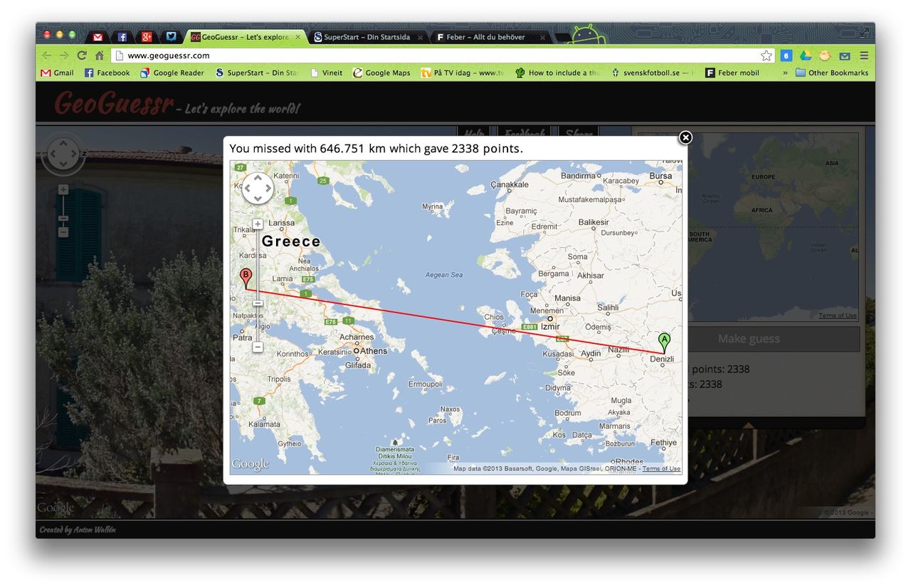Click the yellow face extension icon
911x588 pixels.
tap(825, 56)
